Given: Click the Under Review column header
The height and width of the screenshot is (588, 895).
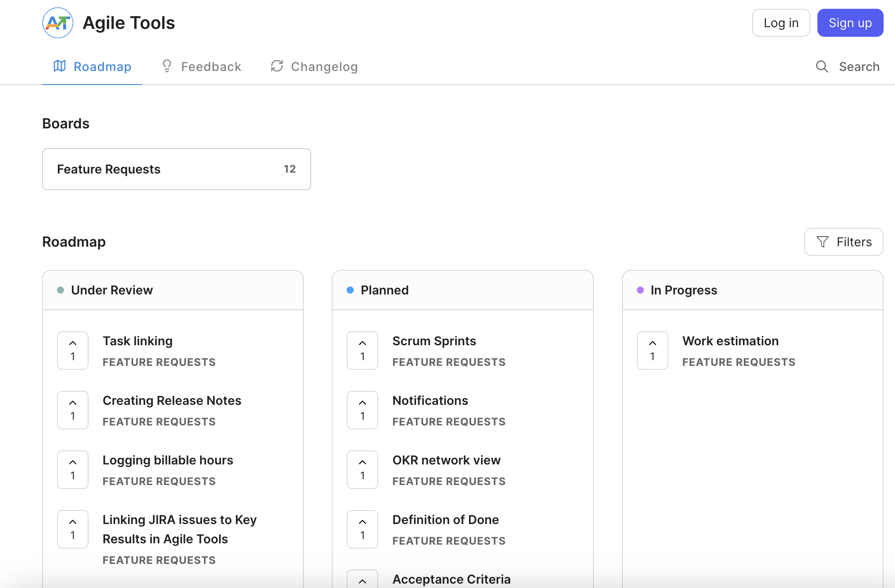Looking at the screenshot, I should point(173,290).
